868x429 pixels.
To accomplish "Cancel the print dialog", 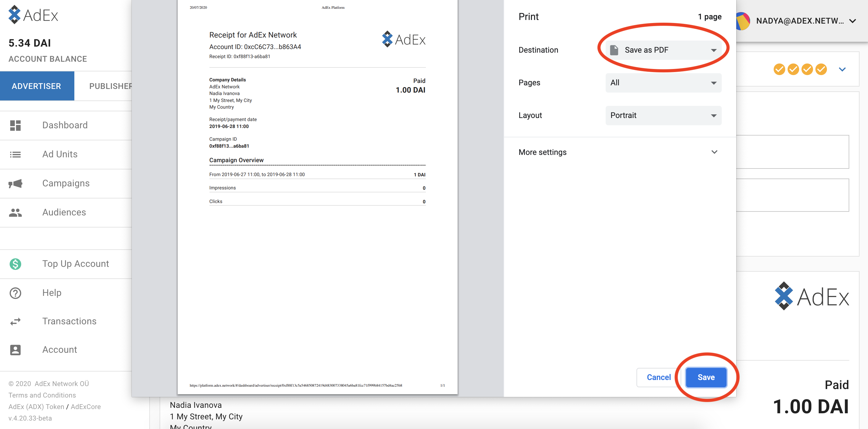I will (659, 377).
